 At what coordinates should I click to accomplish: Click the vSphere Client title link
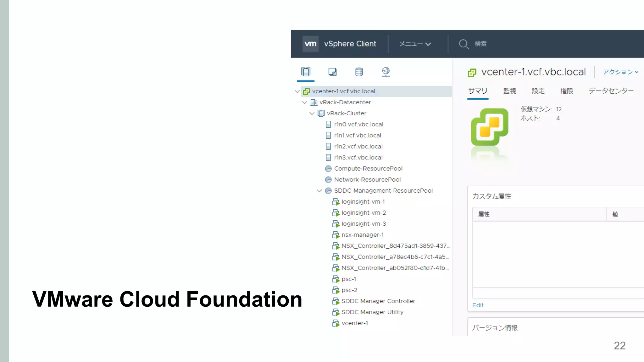pos(350,44)
